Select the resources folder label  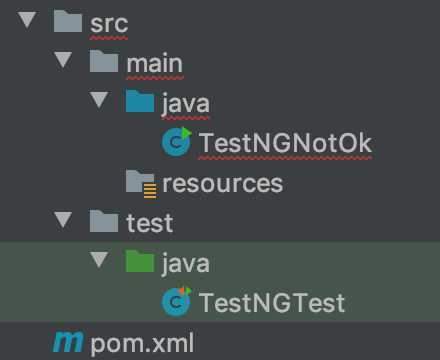point(223,184)
